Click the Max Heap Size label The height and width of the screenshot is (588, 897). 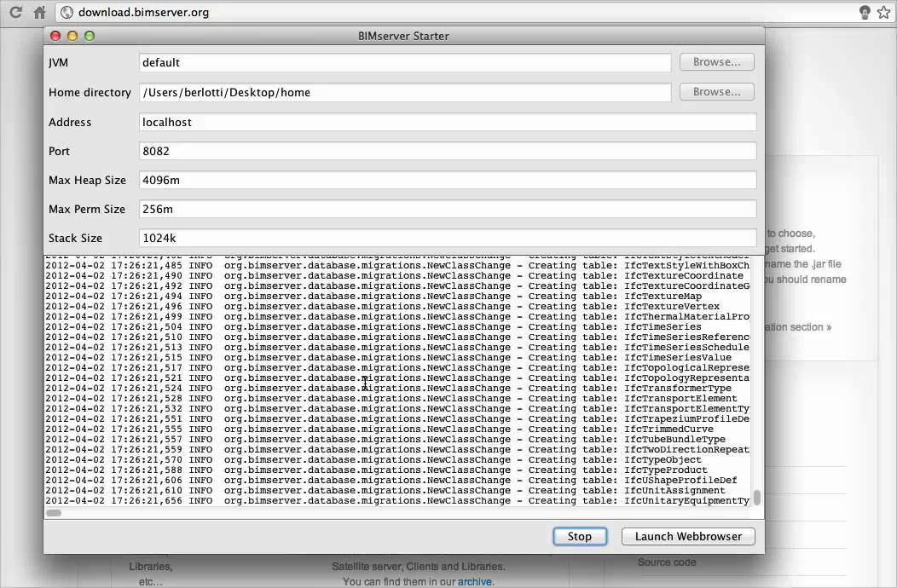pyautogui.click(x=87, y=180)
